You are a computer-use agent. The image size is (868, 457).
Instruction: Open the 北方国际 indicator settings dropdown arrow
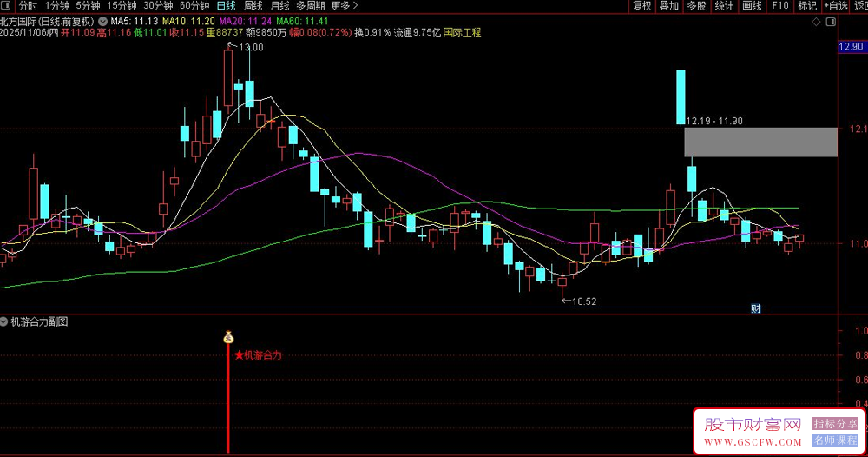point(102,22)
